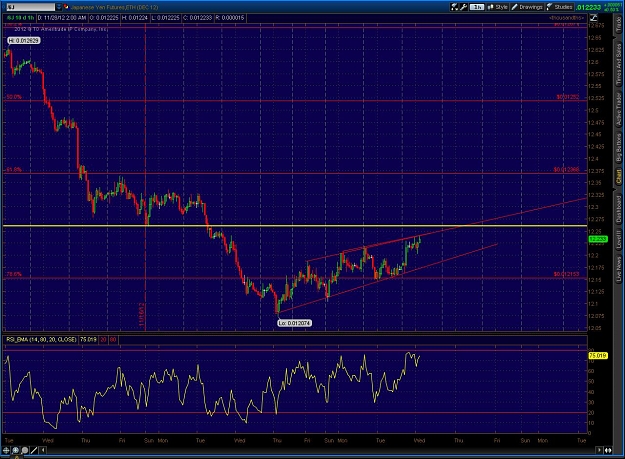The height and width of the screenshot is (459, 625).
Task: Click the 50.0% Fibonacci level label
Action: tap(14, 97)
